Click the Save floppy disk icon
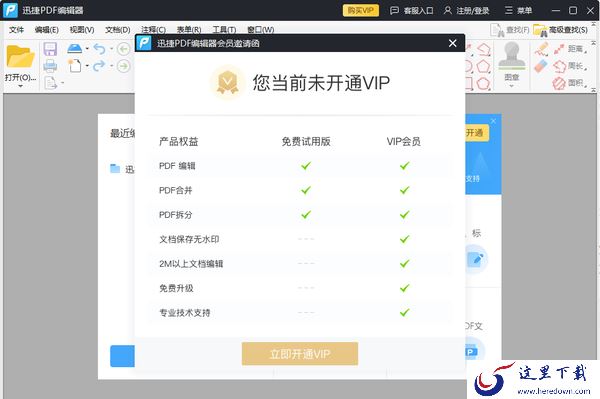 tap(50, 49)
